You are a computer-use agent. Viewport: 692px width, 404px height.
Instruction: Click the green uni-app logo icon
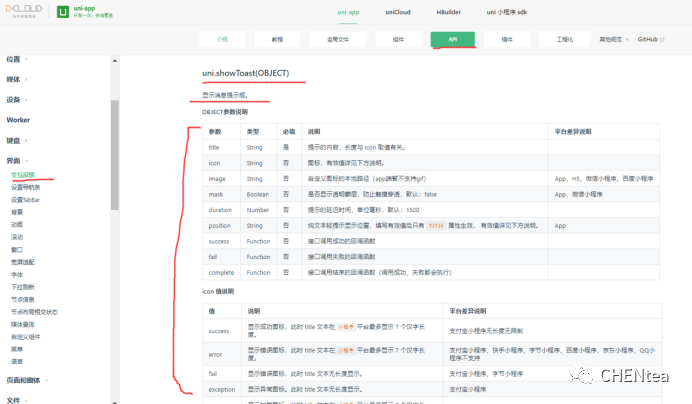[63, 12]
